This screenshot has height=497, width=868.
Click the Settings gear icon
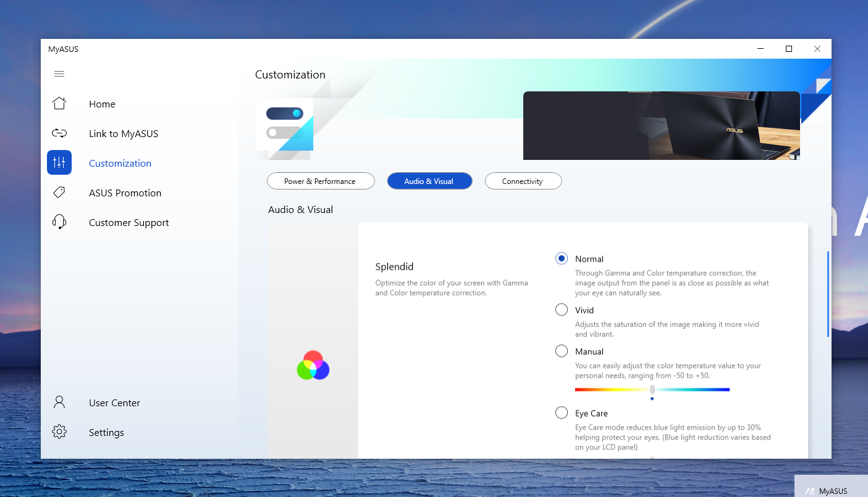point(59,432)
